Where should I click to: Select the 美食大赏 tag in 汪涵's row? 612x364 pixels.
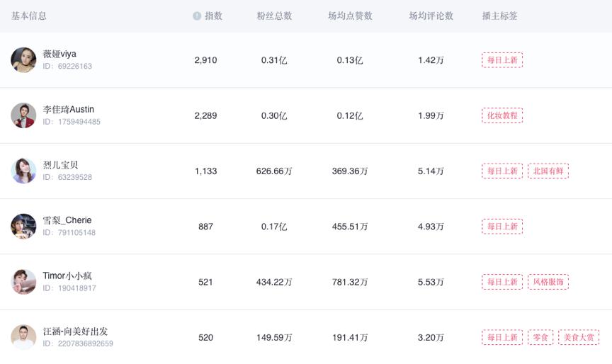point(579,337)
